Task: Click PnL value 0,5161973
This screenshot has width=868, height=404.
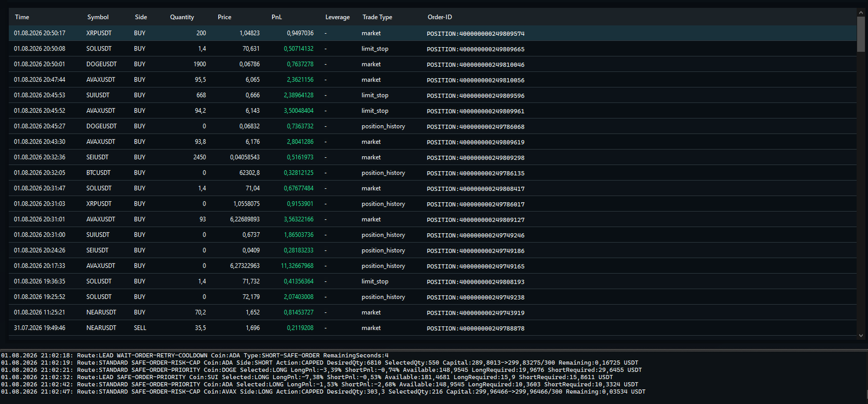Action: (300, 157)
